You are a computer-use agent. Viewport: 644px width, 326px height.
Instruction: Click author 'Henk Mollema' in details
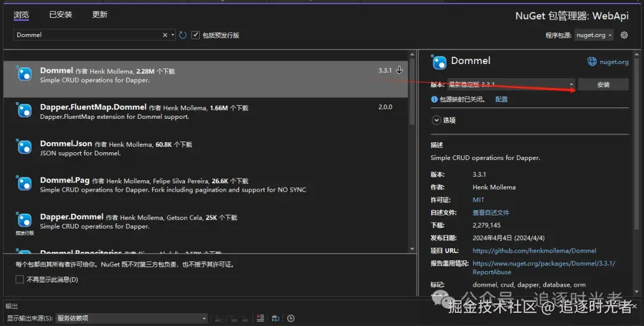[494, 187]
